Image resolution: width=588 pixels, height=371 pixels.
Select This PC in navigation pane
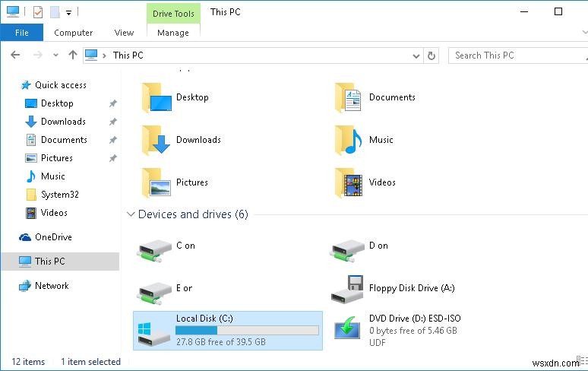pyautogui.click(x=60, y=261)
